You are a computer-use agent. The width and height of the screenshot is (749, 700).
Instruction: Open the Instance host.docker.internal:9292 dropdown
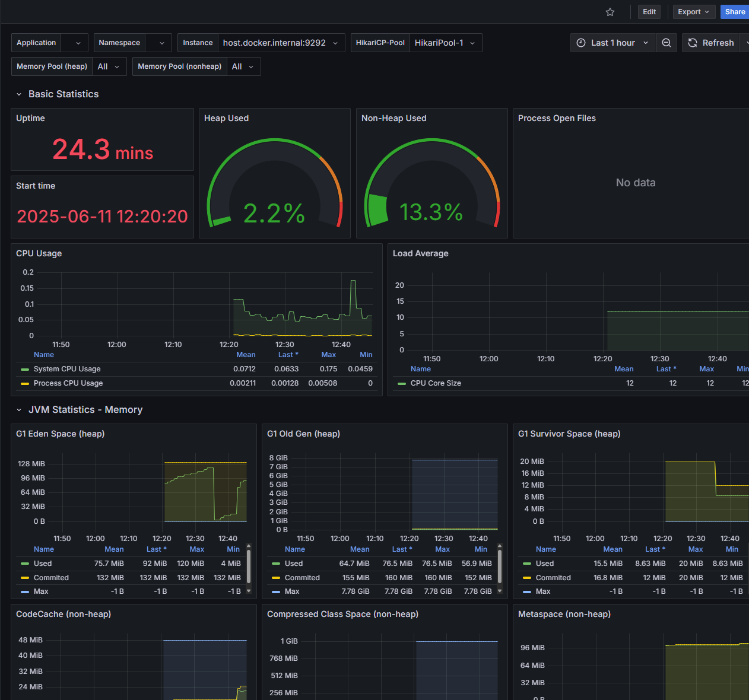[281, 43]
